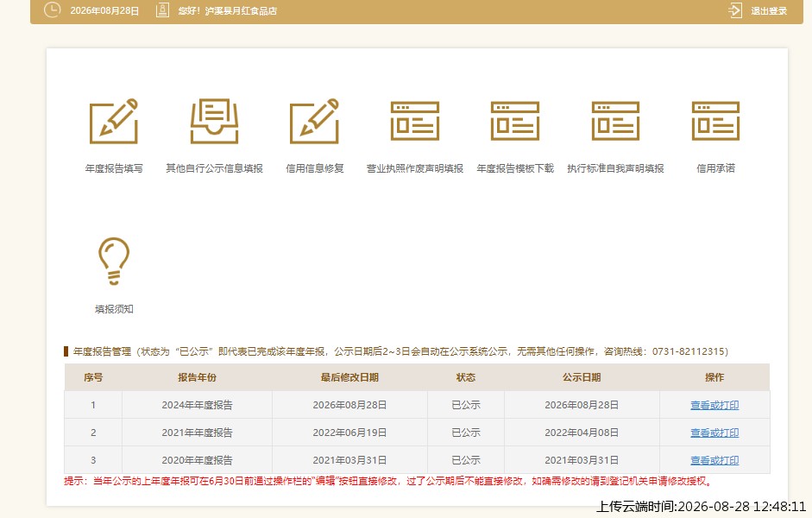Screen dimensions: 812x518
Task: Click the 操作 column header
Action: coord(714,377)
